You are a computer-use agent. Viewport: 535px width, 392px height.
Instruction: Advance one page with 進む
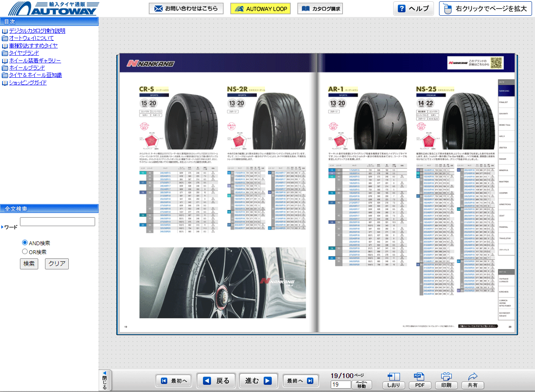point(259,381)
